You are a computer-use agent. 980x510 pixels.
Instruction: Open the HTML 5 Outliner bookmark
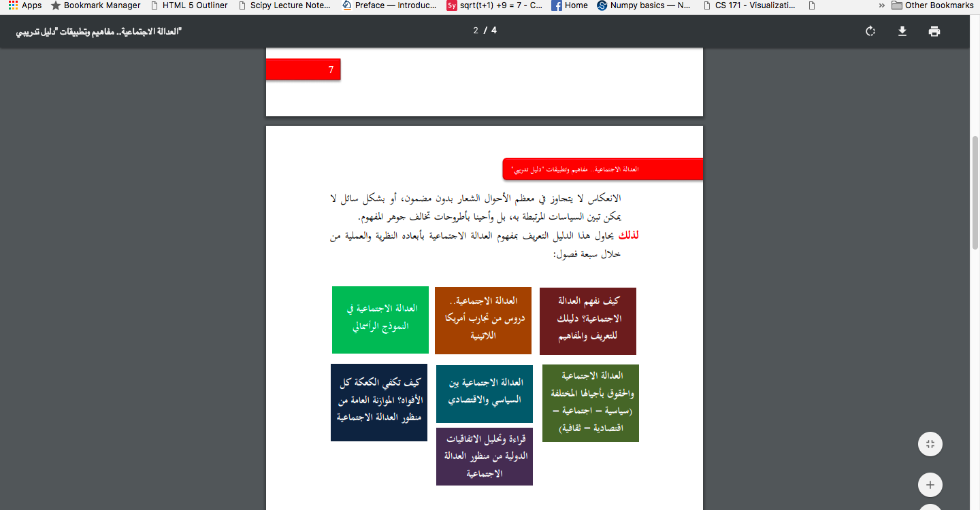pos(189,5)
